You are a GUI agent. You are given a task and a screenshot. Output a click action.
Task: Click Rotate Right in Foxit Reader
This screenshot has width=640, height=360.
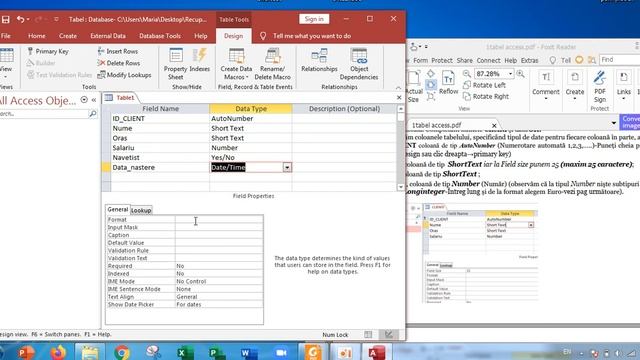[486, 97]
